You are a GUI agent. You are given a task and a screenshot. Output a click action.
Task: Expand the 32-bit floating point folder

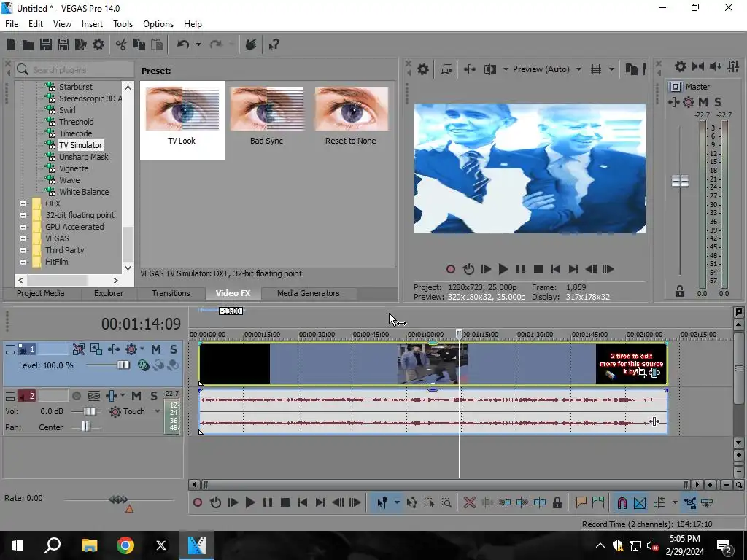point(23,215)
